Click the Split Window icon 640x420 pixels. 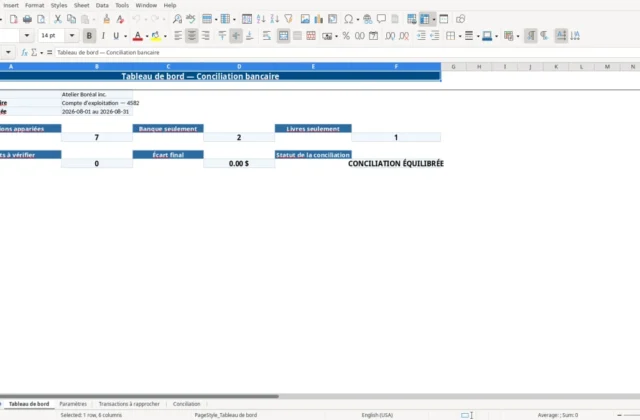pyautogui.click(x=444, y=19)
